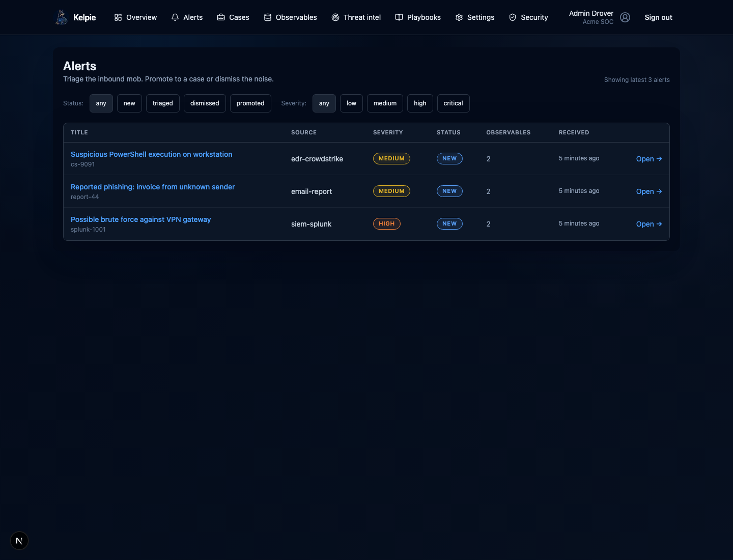Click the Next.js dev tools badge
This screenshot has width=733, height=560.
tap(19, 541)
